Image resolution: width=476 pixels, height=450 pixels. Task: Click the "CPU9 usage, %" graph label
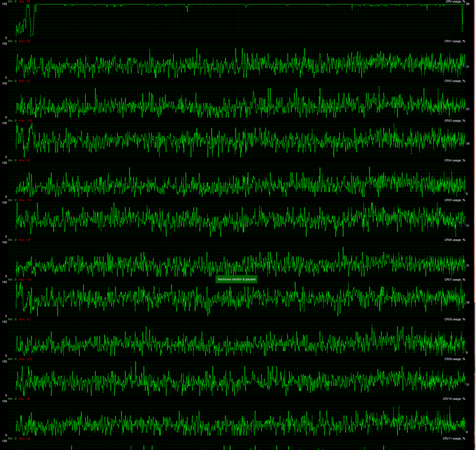455,359
